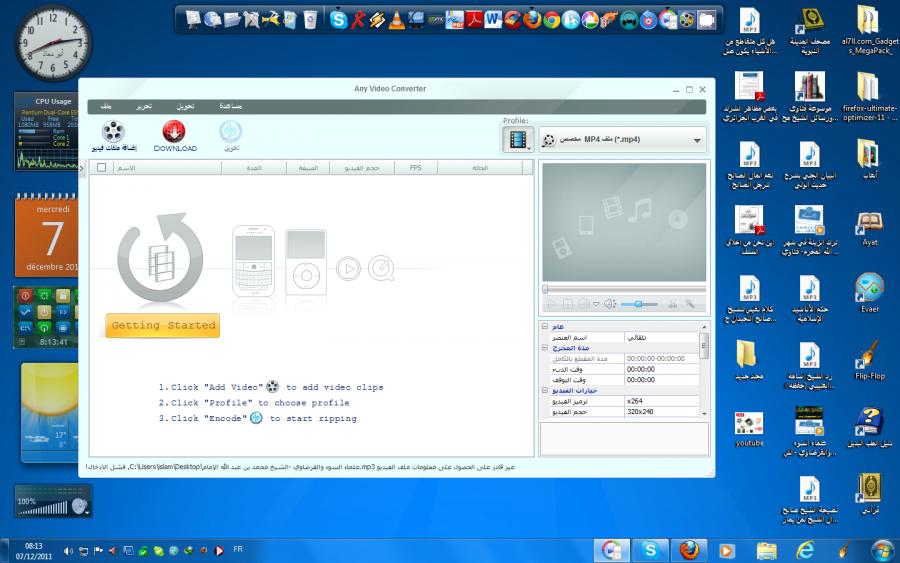
Task: Click the film strip Profile category icon
Action: pos(517,140)
